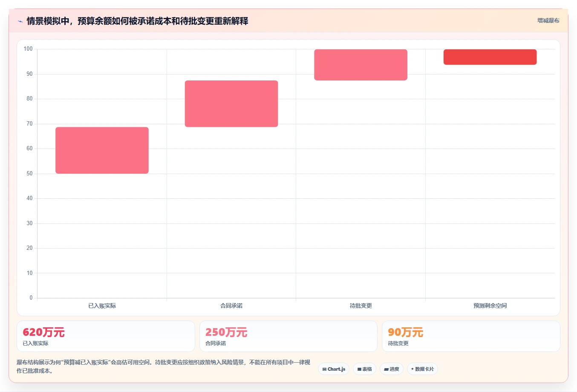
Task: Select the 数据卡片 tag chip
Action: (422, 369)
